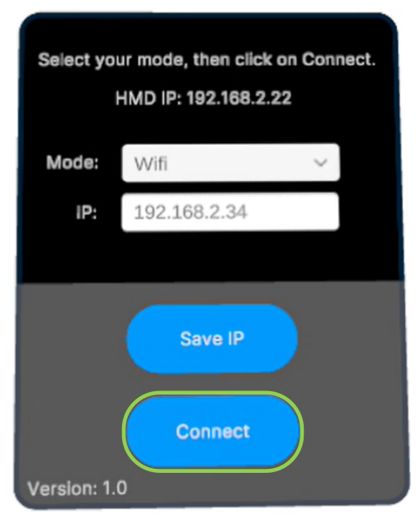Click the word Connect inside the blue pill
Image resolution: width=420 pixels, height=520 pixels.
pyautogui.click(x=213, y=432)
